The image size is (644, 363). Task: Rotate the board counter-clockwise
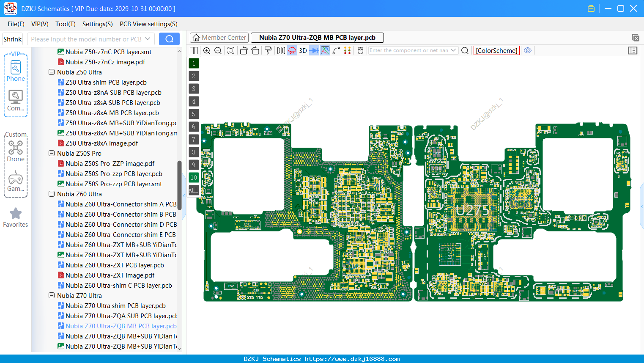tap(244, 50)
